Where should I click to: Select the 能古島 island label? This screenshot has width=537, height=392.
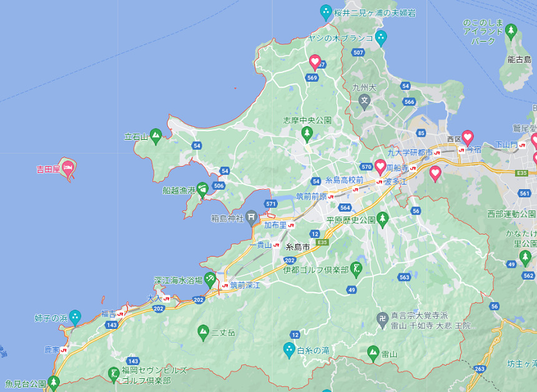(x=519, y=60)
